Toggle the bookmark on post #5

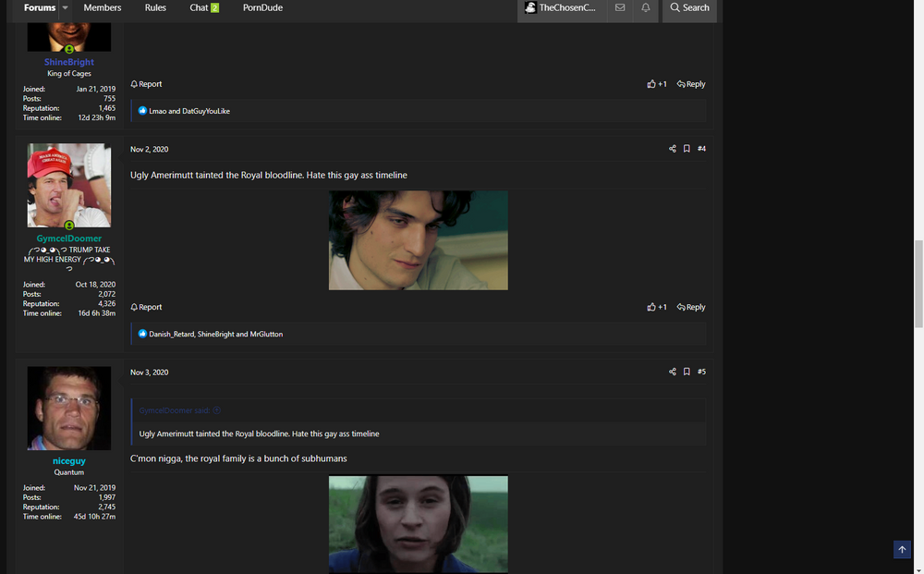[687, 372]
